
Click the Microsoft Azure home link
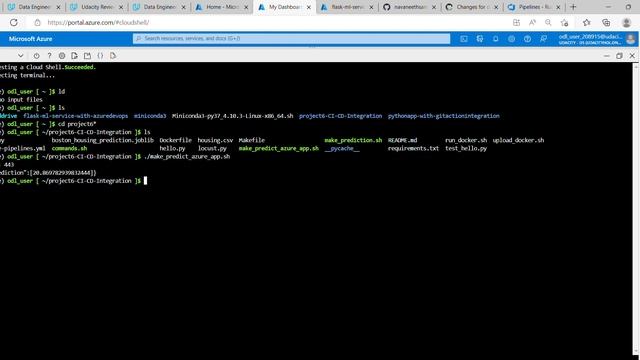coord(31,39)
